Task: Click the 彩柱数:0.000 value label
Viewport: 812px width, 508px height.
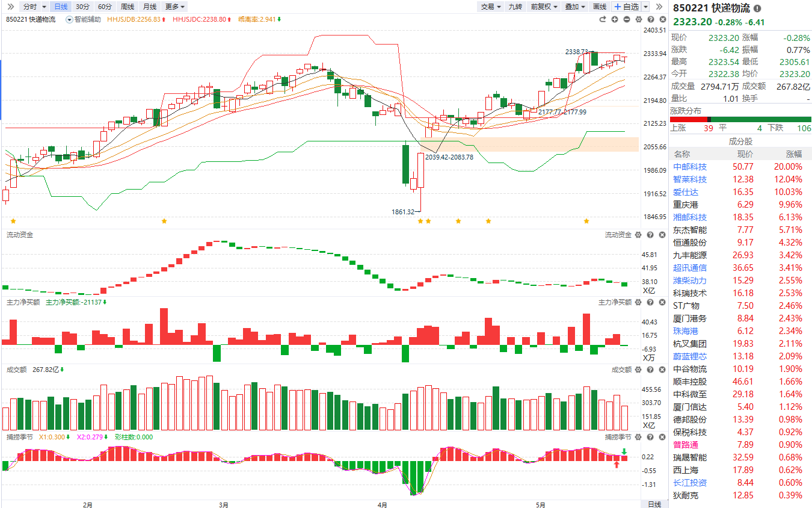Action: point(132,437)
